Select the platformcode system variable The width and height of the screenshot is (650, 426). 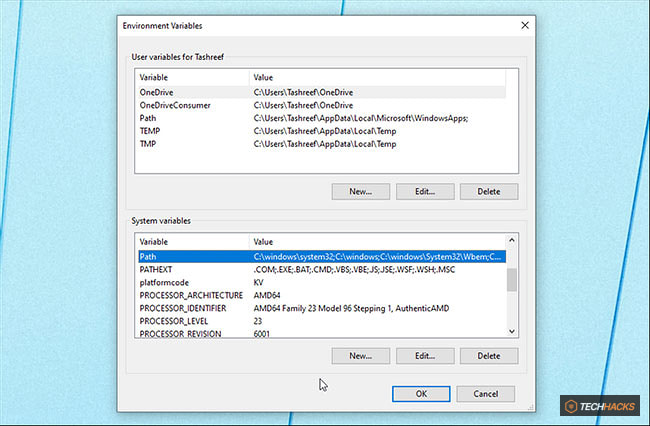click(x=322, y=282)
